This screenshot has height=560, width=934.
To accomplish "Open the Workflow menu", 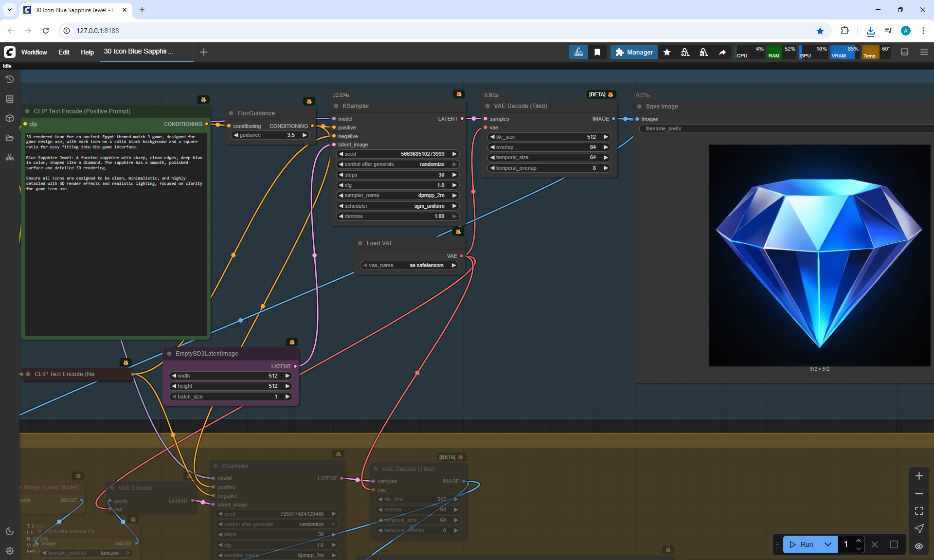I will pyautogui.click(x=34, y=52).
